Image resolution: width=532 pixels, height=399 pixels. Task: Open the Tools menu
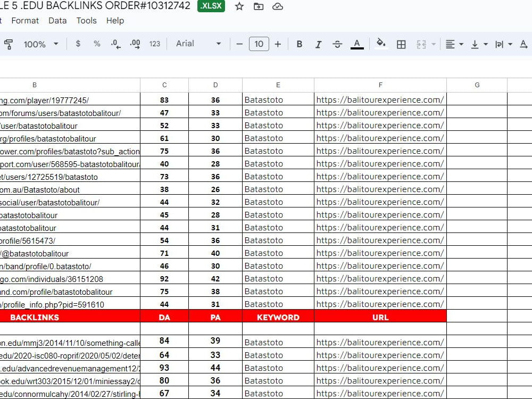tap(87, 21)
